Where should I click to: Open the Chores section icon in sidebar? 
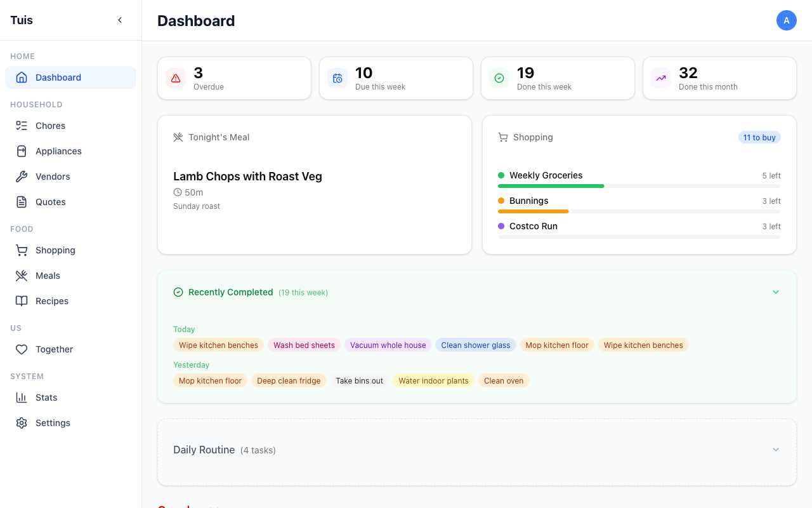(x=22, y=125)
